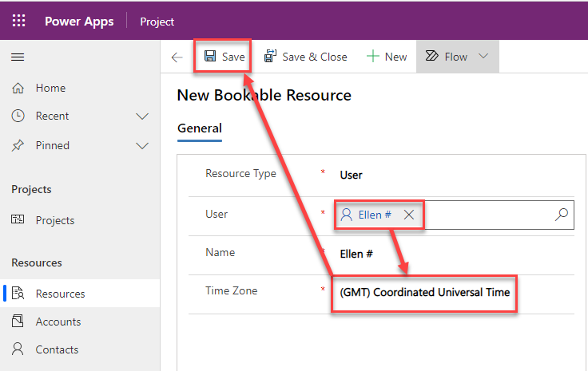Open Projects in the navigation
Image resolution: width=588 pixels, height=371 pixels.
(x=54, y=220)
